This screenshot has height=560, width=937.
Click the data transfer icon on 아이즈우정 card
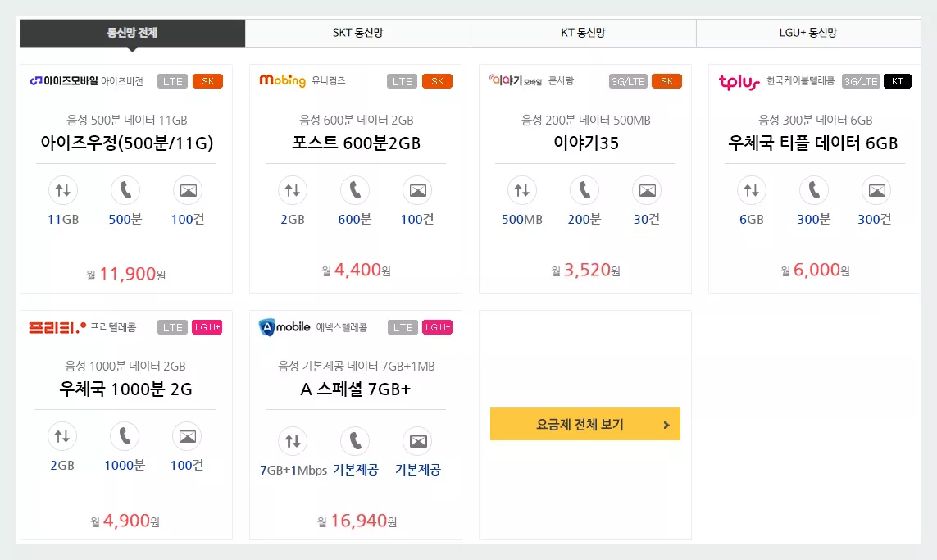pyautogui.click(x=63, y=191)
